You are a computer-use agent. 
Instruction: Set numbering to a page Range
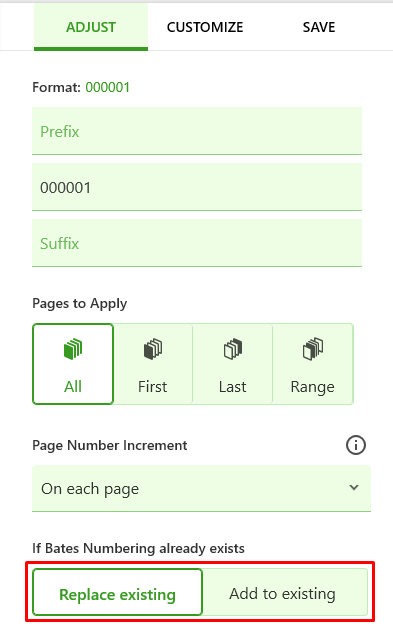313,364
